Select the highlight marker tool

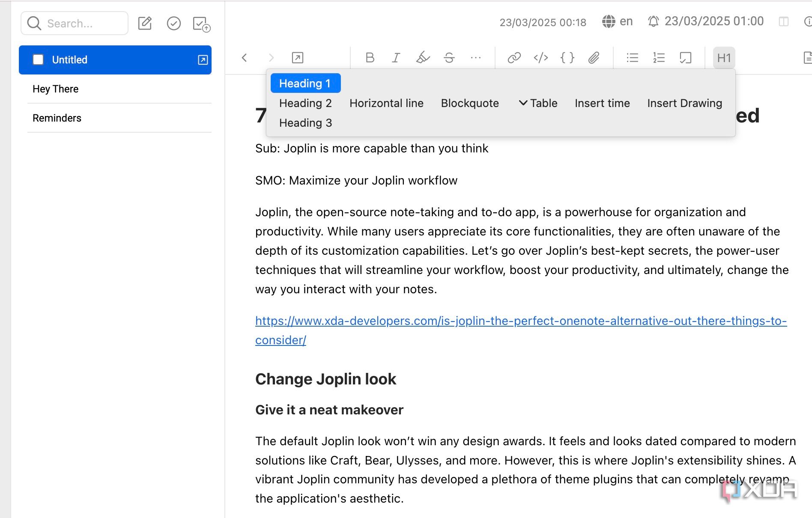pos(423,57)
